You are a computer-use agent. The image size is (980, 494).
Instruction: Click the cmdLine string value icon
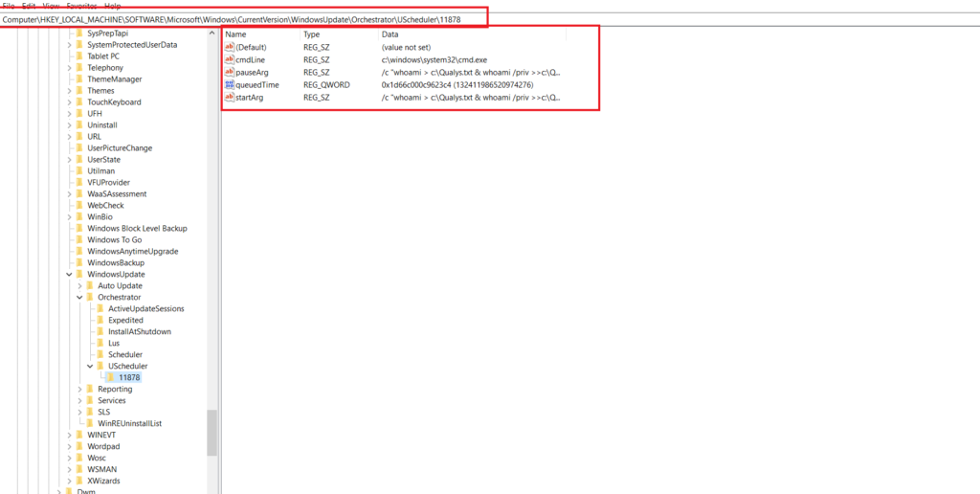tap(230, 59)
